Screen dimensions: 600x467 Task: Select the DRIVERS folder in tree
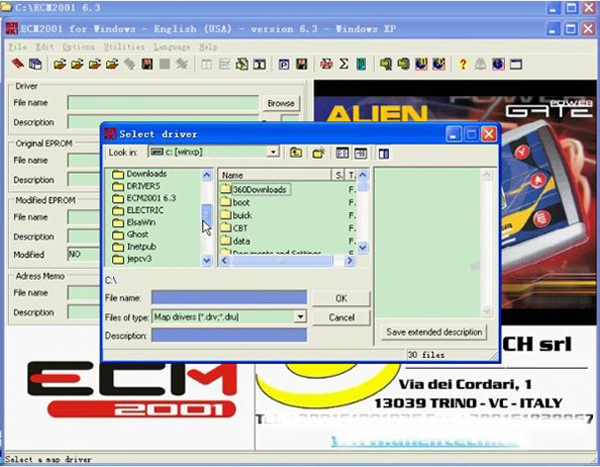pos(136,186)
